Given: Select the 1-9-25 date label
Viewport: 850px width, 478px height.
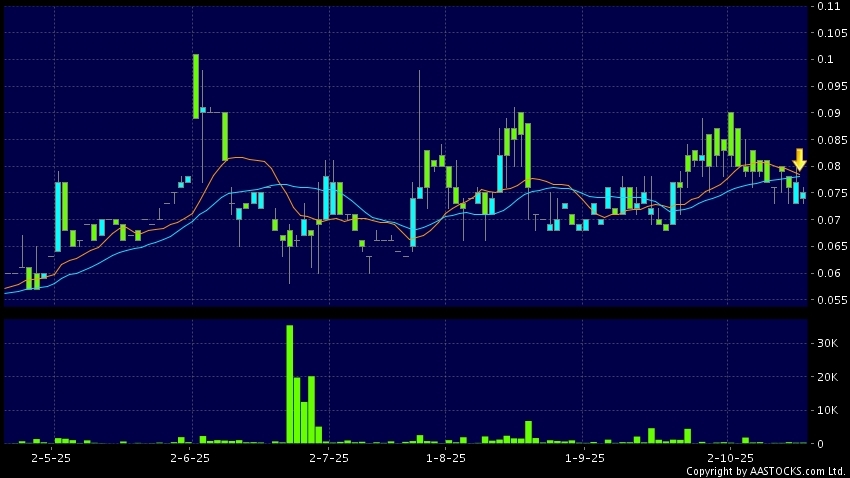Looking at the screenshot, I should click(585, 458).
